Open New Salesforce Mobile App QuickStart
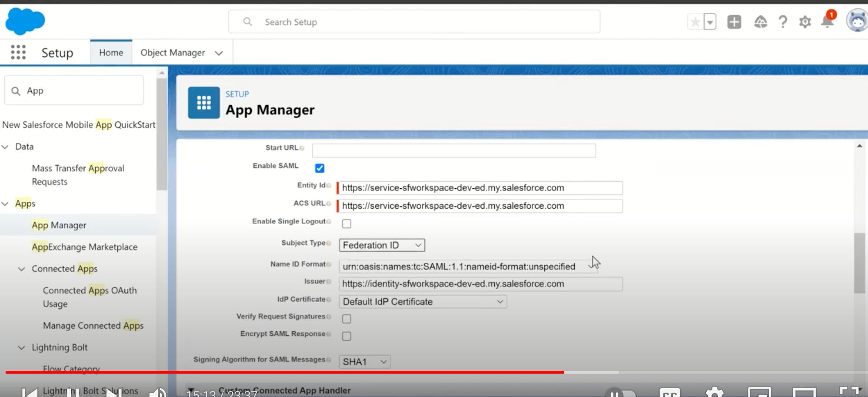Image resolution: width=868 pixels, height=397 pixels. pos(78,125)
